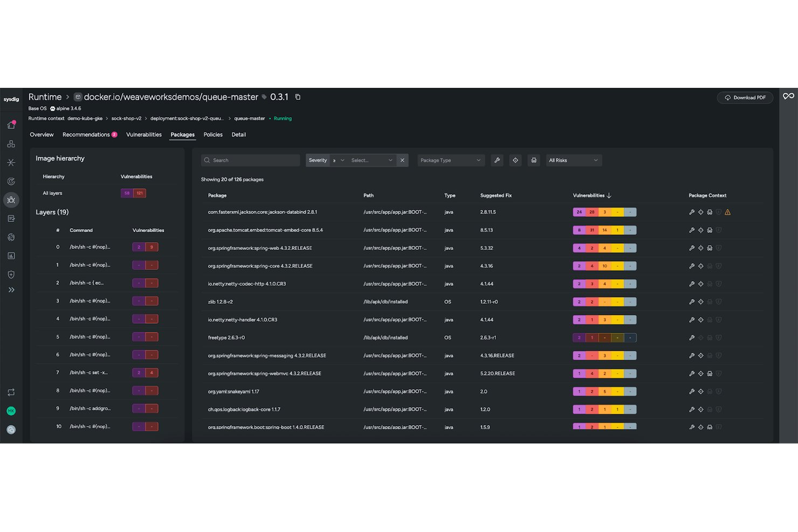This screenshot has width=798, height=532.
Task: Open the severity operator ≥ dropdown
Action: [338, 160]
